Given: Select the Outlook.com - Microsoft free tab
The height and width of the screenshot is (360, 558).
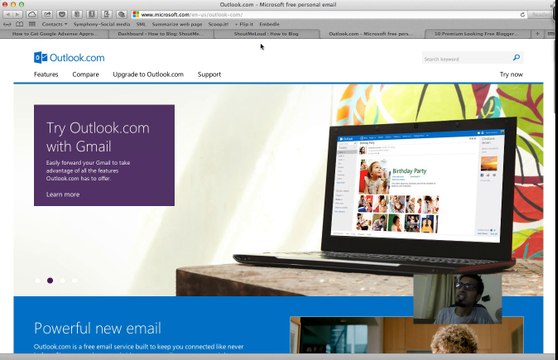Looking at the screenshot, I should click(372, 34).
